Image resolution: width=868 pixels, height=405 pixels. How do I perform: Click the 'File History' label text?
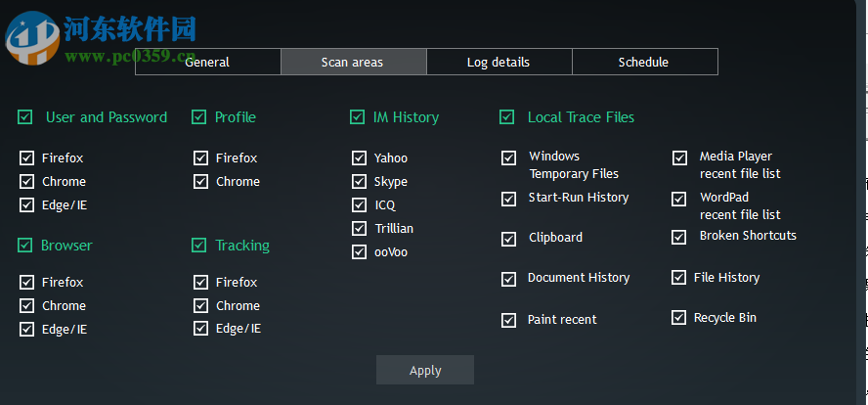coord(726,278)
